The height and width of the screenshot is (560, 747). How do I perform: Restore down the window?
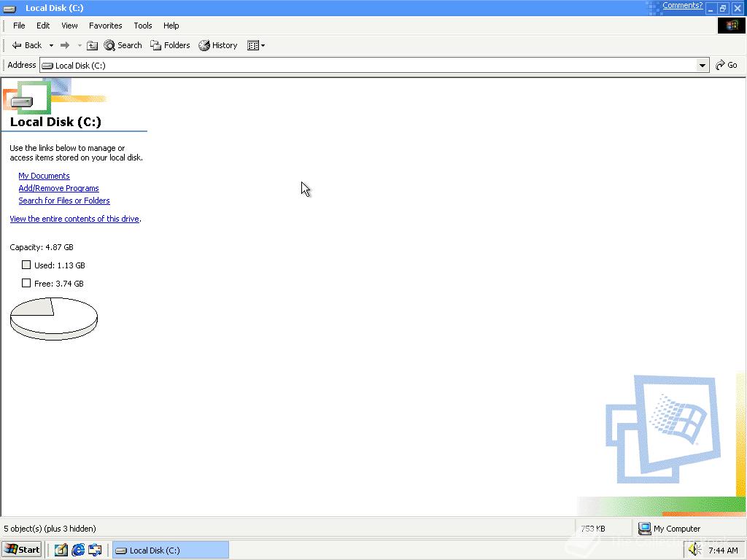point(723,8)
